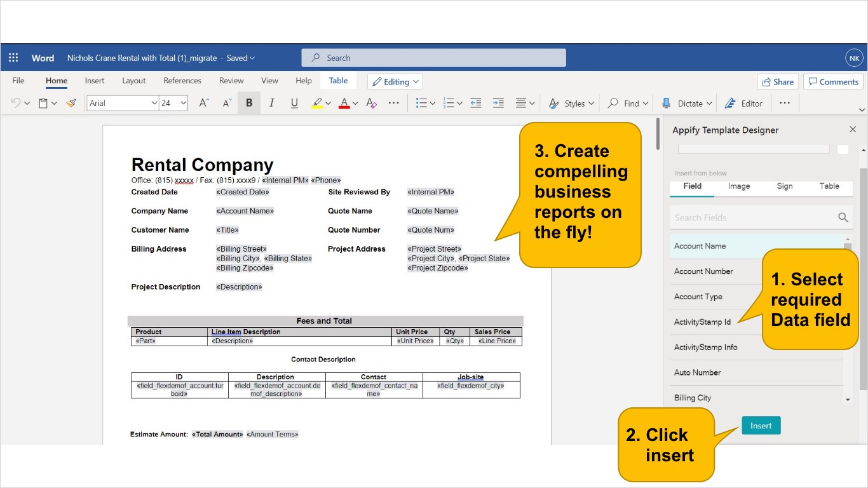Viewport: 868px width, 488px height.
Task: Decrease the paragraph indent
Action: (x=476, y=103)
